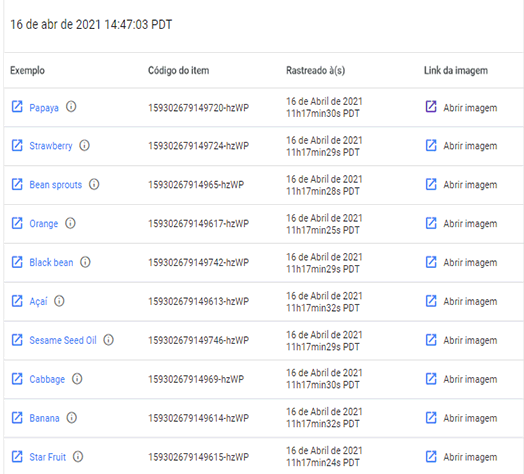Click Abrir imagem in Star Fruit row

tap(470, 457)
